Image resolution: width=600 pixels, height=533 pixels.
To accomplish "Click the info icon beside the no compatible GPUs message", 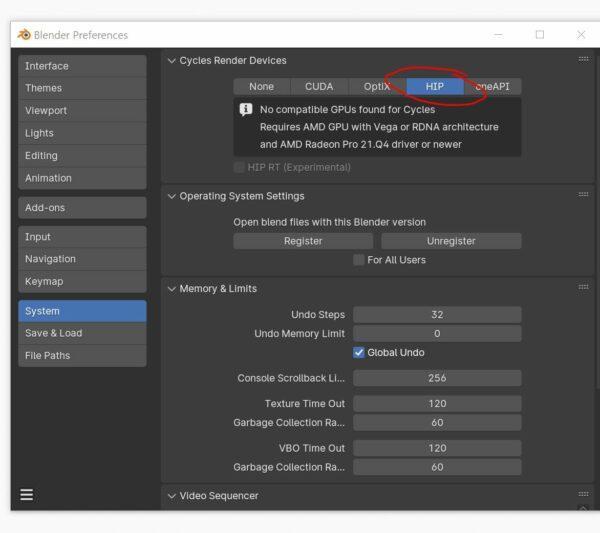I will (246, 110).
